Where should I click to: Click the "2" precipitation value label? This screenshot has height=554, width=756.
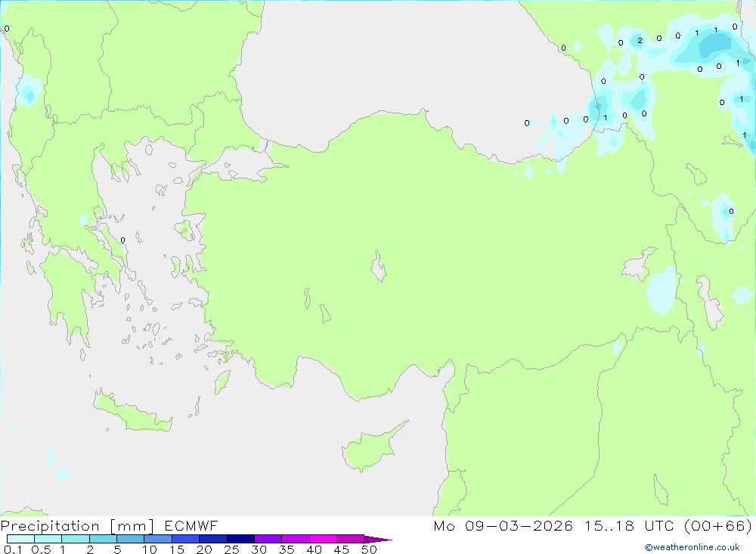[x=640, y=41]
